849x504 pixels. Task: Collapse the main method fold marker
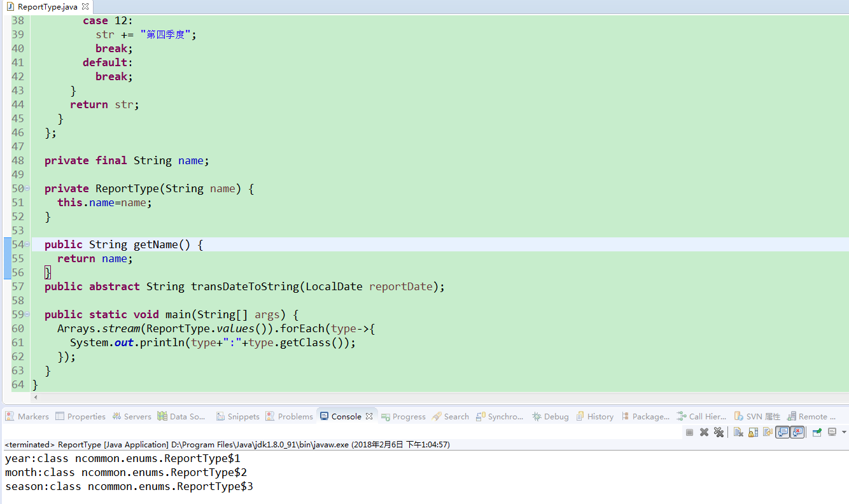coord(25,314)
